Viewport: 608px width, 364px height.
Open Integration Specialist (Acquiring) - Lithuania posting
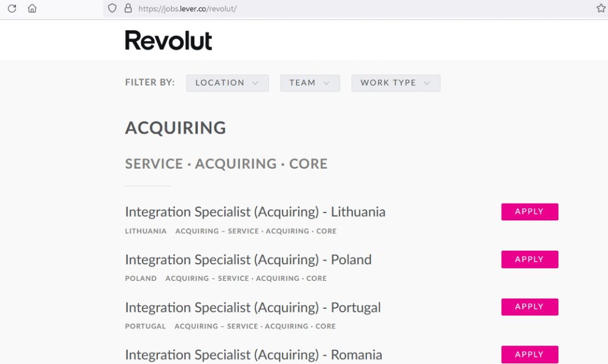click(255, 212)
